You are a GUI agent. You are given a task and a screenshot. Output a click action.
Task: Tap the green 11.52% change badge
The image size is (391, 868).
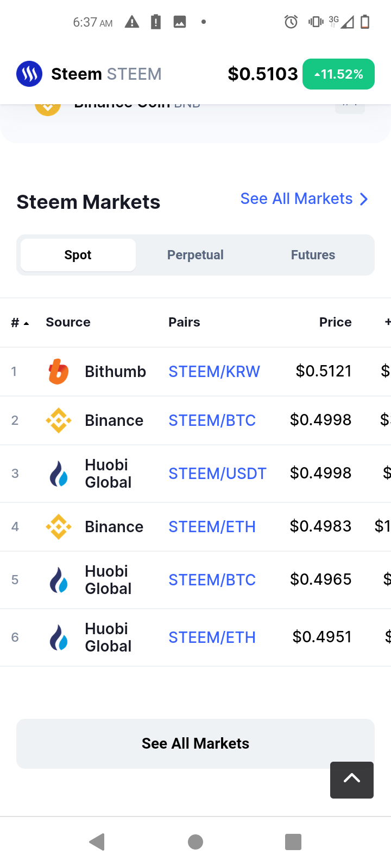(x=338, y=74)
